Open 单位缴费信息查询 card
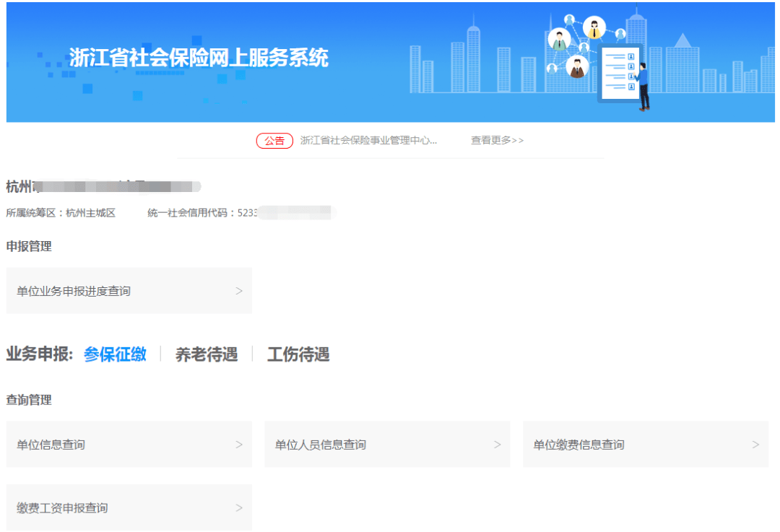Viewport: 780px width, 532px height. tap(646, 445)
